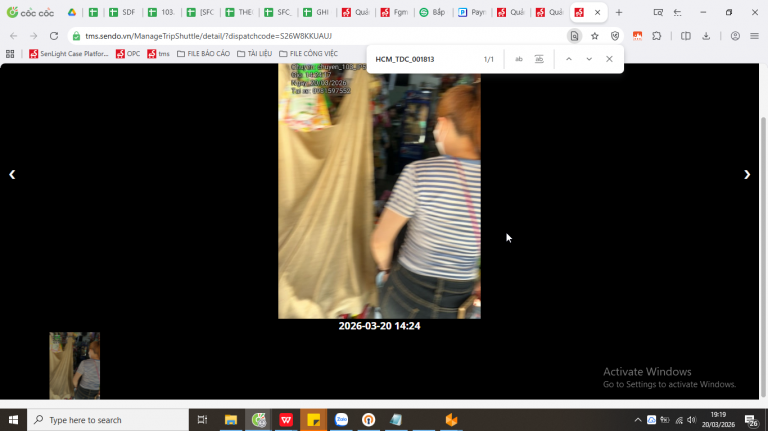
Task: Open SenLight Case Platform bookmark
Action: coord(69,54)
